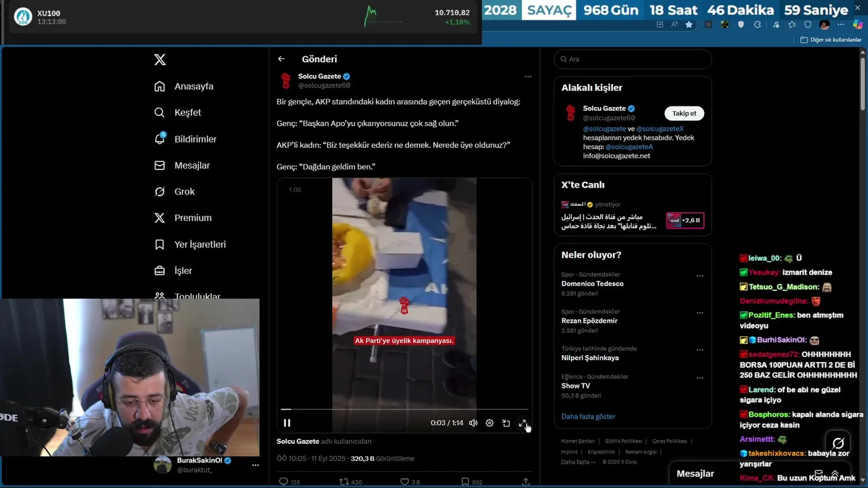The height and width of the screenshot is (488, 868).
Task: Go back with the arrow beside Gönderi
Action: point(281,59)
